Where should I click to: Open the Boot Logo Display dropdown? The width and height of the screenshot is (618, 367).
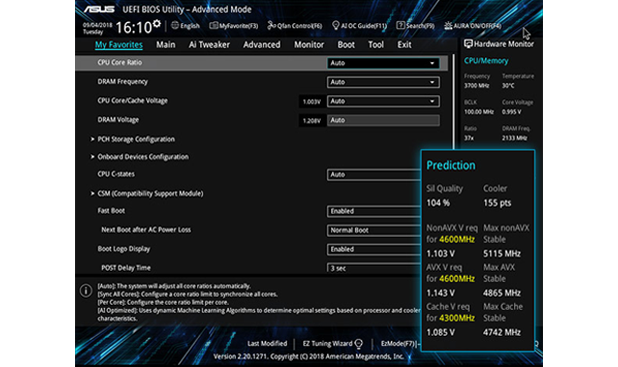(374, 249)
